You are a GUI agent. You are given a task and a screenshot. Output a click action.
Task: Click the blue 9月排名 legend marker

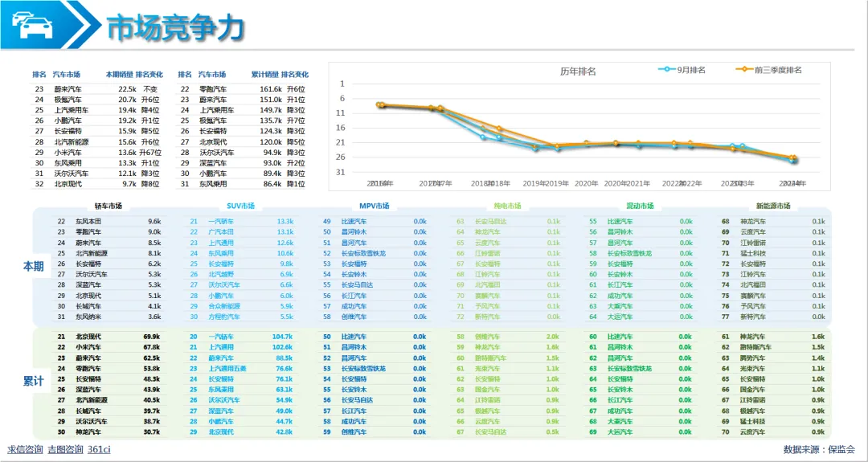[668, 70]
